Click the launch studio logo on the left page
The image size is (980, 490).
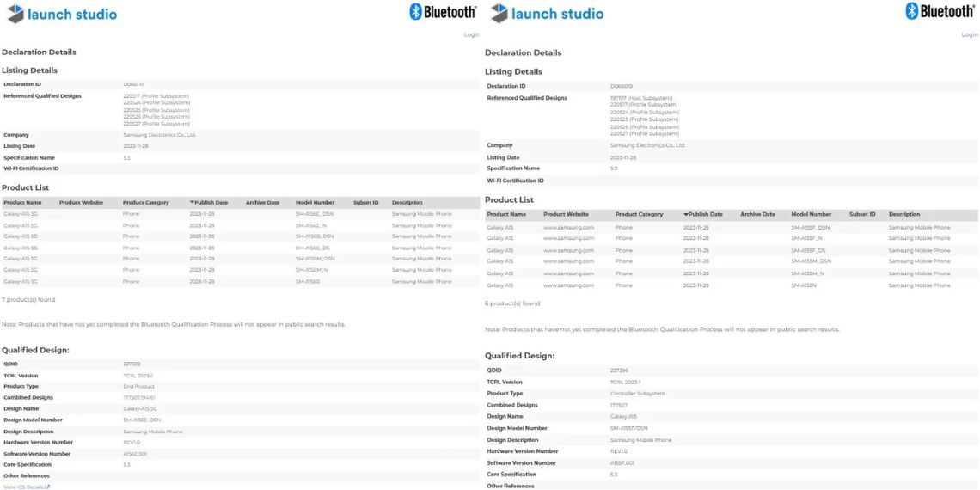click(x=61, y=14)
